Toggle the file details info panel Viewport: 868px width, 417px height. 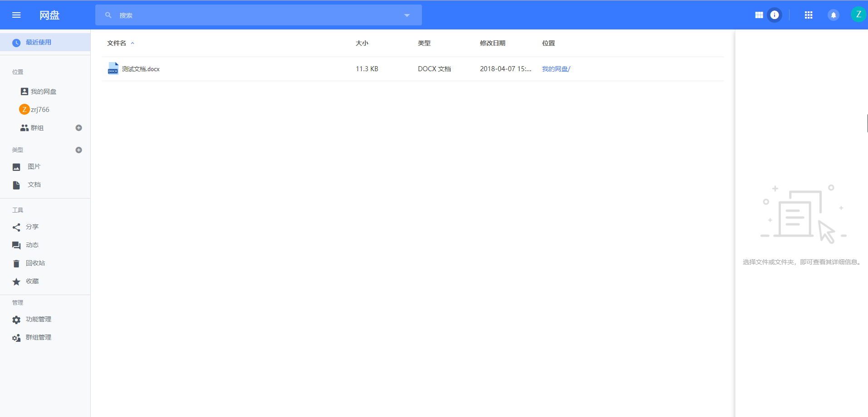pyautogui.click(x=775, y=15)
